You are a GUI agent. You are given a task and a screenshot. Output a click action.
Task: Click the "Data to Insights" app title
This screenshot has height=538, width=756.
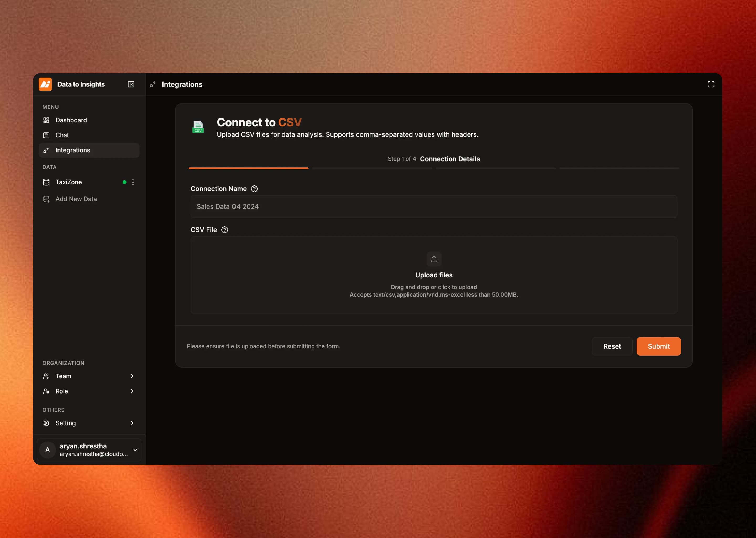pyautogui.click(x=81, y=85)
